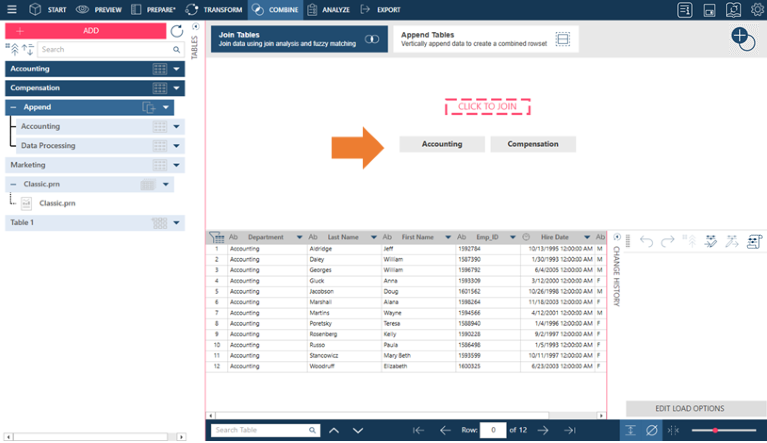767x443 pixels.
Task: Adjust the zoom slider in the status bar
Action: (724, 430)
